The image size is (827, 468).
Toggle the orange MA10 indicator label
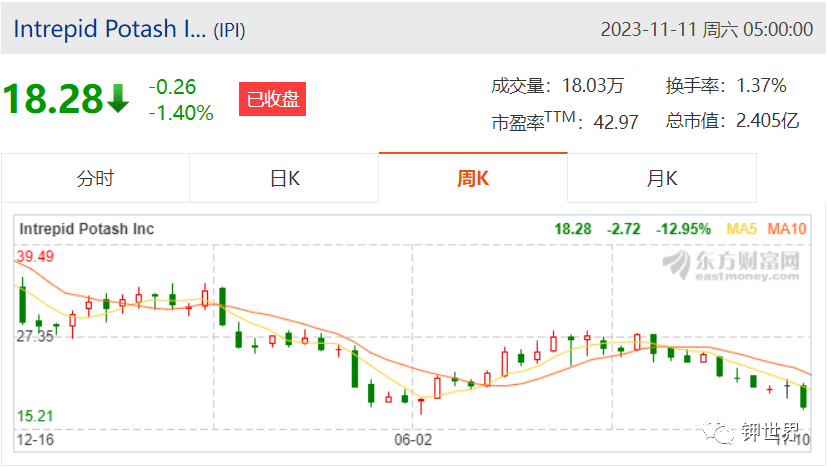click(787, 229)
